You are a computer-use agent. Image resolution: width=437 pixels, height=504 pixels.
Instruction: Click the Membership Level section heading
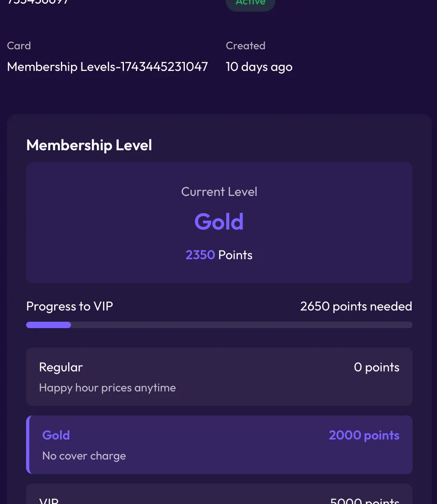[89, 145]
